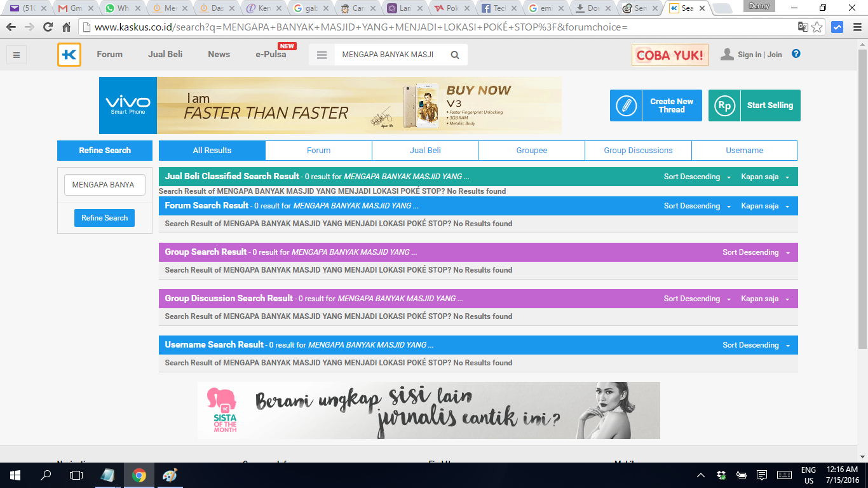Click the help question mark icon
The image size is (868, 488).
tap(796, 54)
